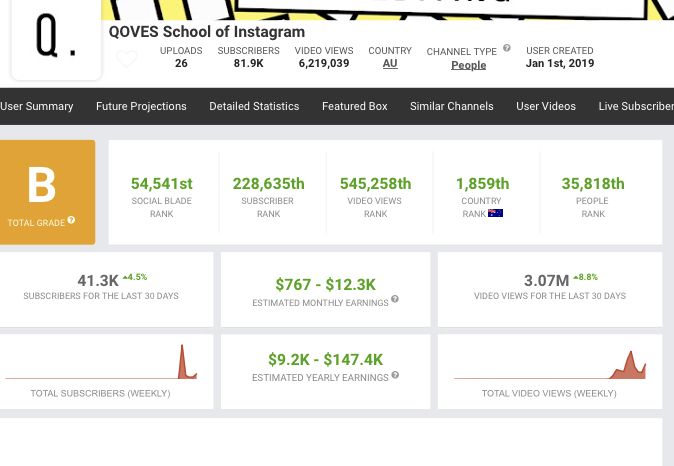This screenshot has width=674, height=466.
Task: Click the Australian flag icon in Country Rank
Action: click(x=495, y=213)
